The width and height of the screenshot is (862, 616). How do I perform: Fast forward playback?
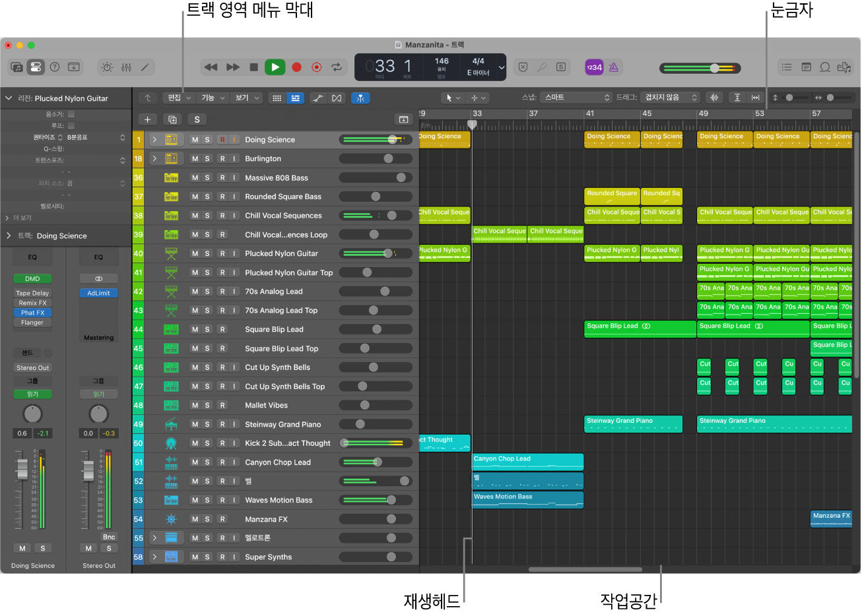233,67
